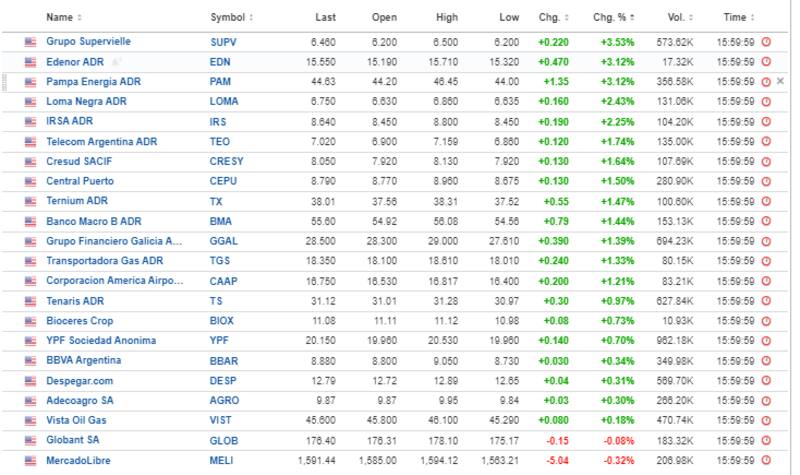Click the US flag beside Edenor ADR

pos(31,62)
